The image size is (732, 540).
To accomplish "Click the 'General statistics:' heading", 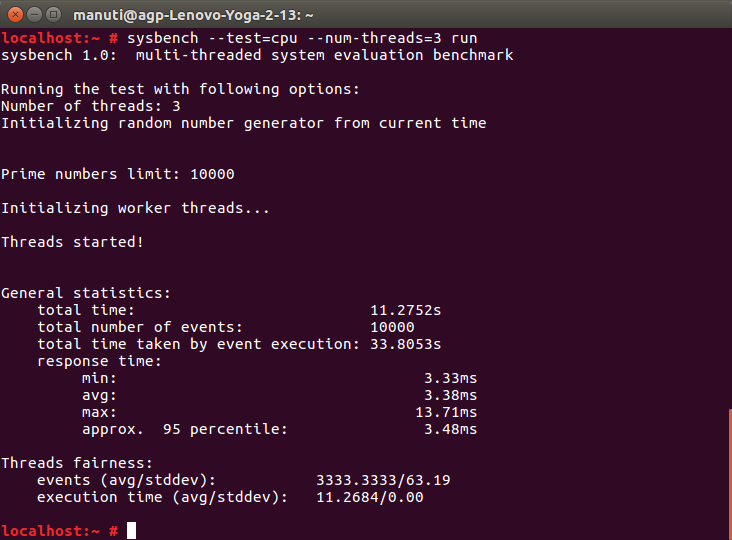I will [x=85, y=293].
